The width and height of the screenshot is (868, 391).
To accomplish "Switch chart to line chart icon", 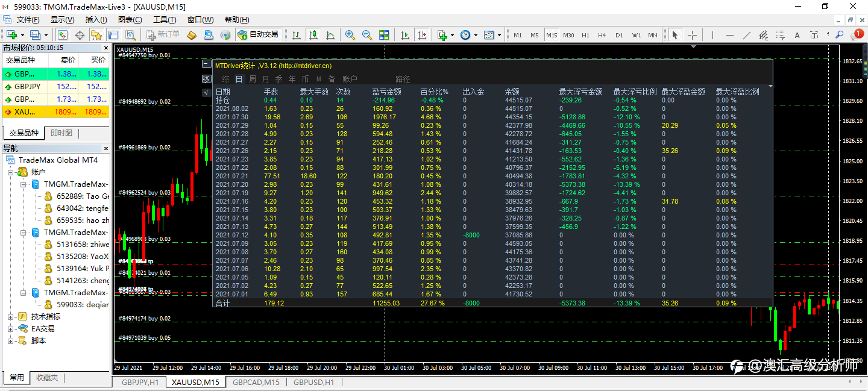I will pos(330,35).
